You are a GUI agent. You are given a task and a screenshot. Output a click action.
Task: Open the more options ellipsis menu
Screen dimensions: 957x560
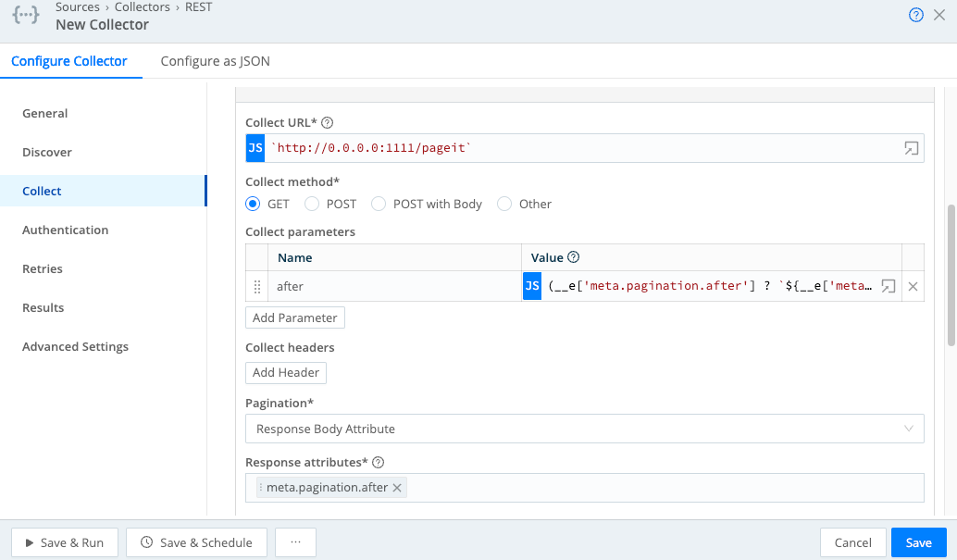click(296, 542)
